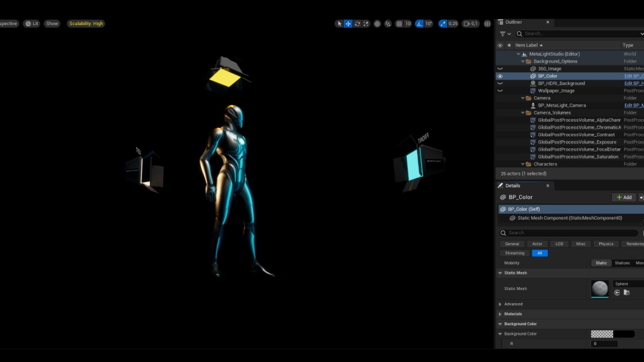Click the Add component button

click(x=624, y=198)
